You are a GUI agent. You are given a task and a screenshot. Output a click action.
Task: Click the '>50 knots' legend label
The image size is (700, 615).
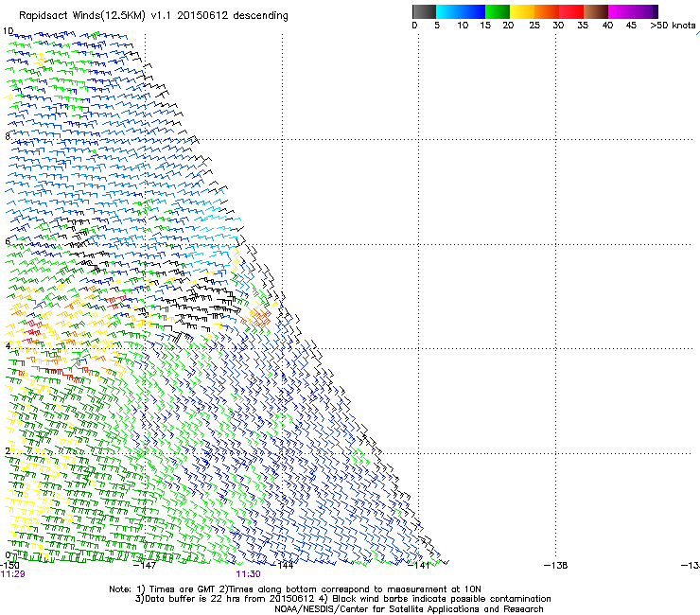[673, 26]
